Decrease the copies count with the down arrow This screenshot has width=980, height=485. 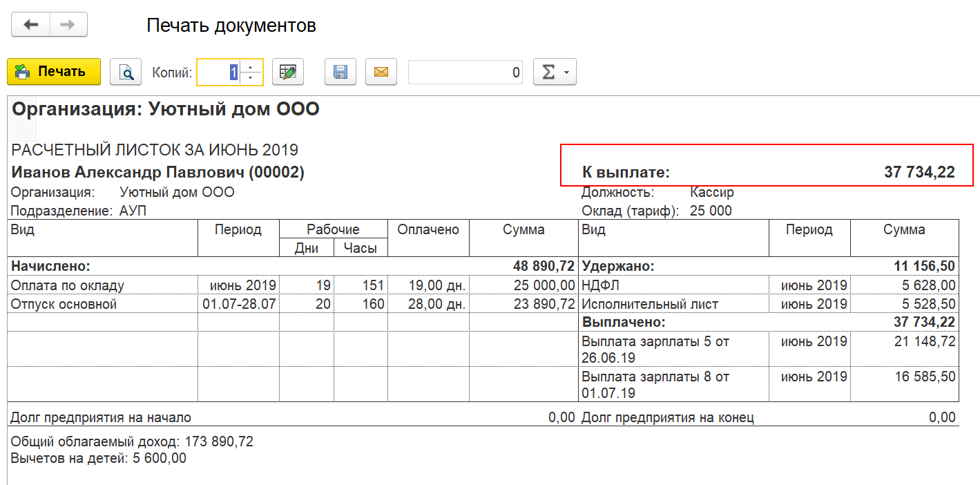point(251,78)
